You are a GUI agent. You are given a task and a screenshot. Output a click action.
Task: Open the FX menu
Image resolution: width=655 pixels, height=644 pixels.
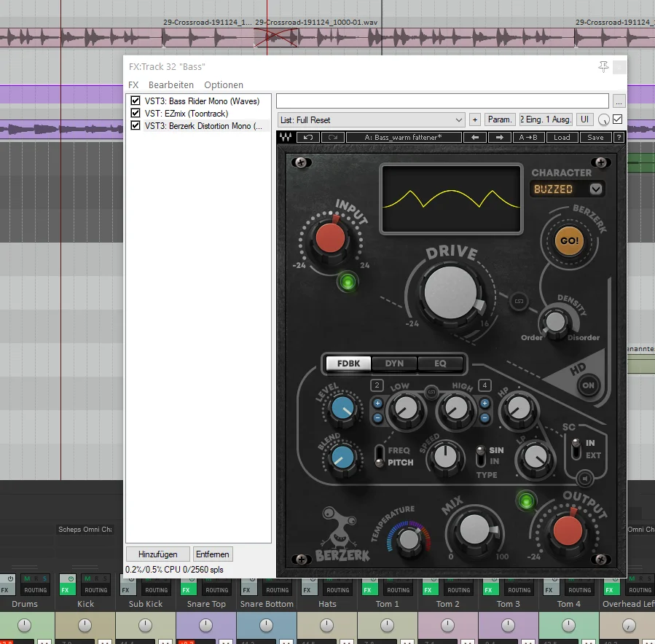tap(133, 85)
